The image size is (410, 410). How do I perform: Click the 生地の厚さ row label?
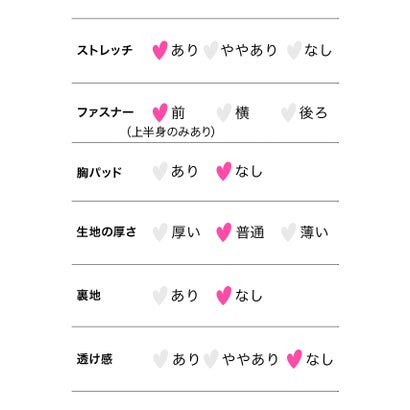point(106,232)
